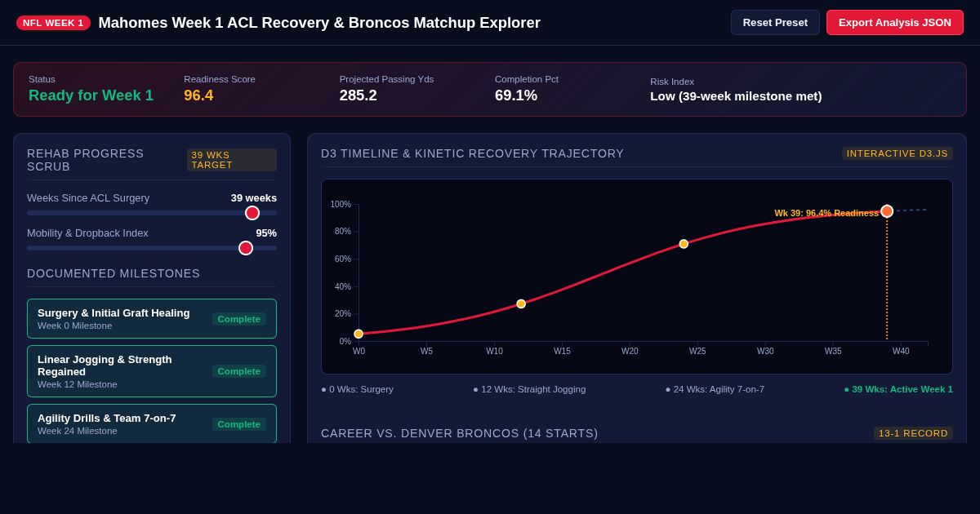Click the D3 Timeline & Kinetic Recovery heading
Image resolution: width=980 pixels, height=514 pixels.
pos(472,153)
